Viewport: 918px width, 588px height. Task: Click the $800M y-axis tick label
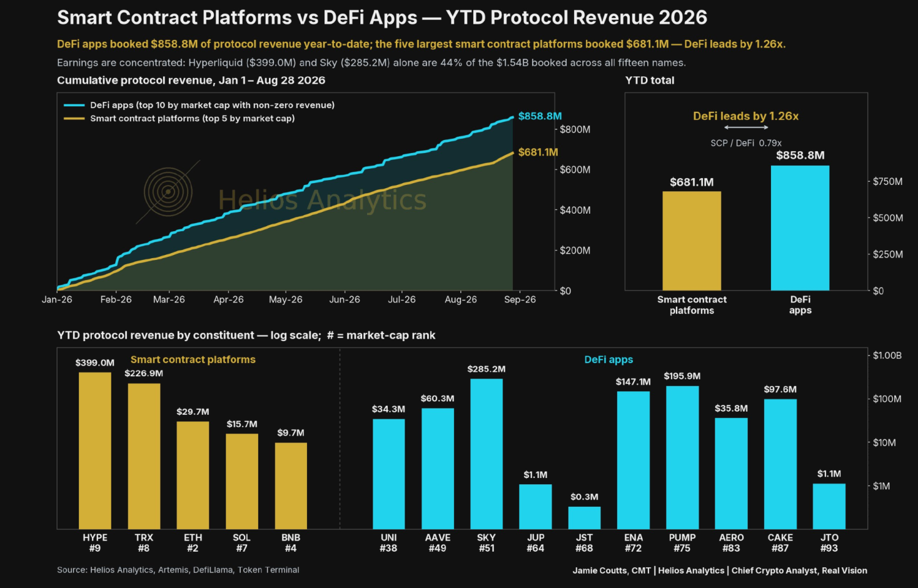click(575, 129)
